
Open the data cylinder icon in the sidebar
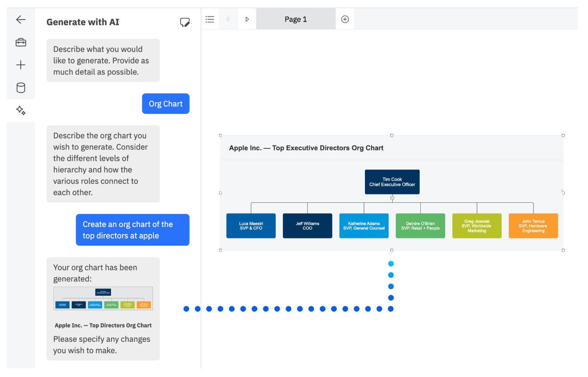click(21, 88)
